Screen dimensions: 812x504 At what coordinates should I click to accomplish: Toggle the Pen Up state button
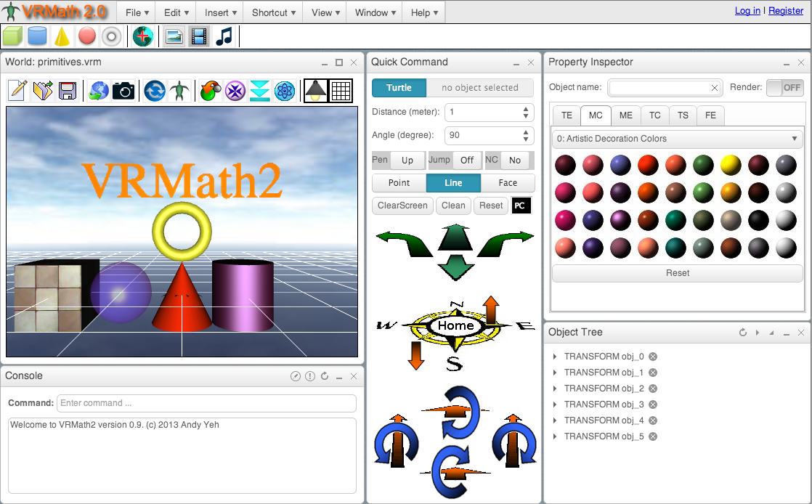(407, 160)
